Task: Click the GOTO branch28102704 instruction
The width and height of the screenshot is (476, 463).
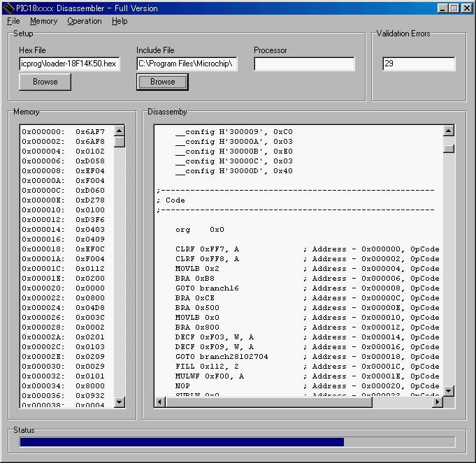Action: click(222, 357)
